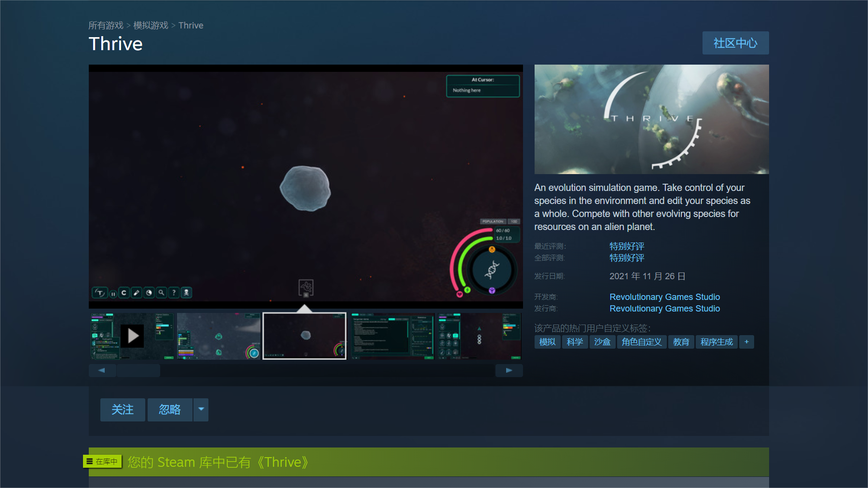Viewport: 868px width, 488px height.
Task: Select the 沙盒 tag
Action: click(x=602, y=342)
